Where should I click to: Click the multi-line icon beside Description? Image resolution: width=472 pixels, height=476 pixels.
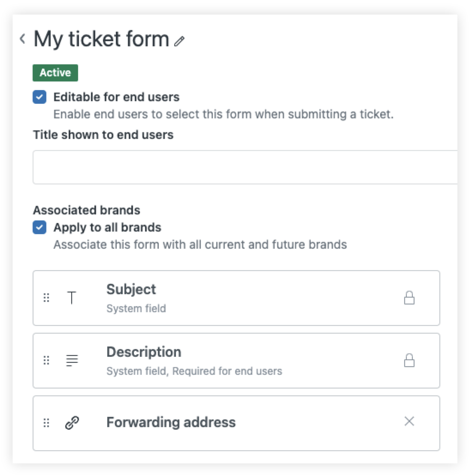click(71, 360)
